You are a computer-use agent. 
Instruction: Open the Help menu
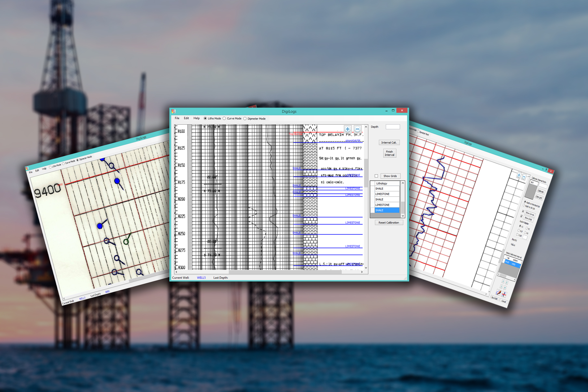(197, 118)
